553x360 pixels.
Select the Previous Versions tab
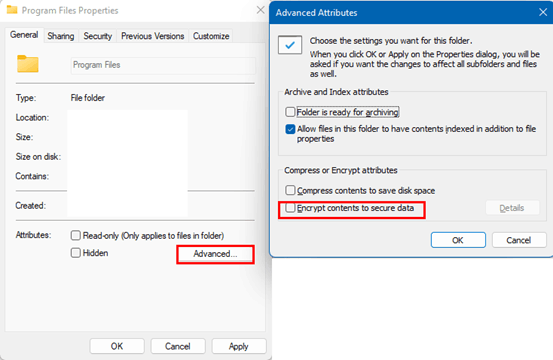152,36
